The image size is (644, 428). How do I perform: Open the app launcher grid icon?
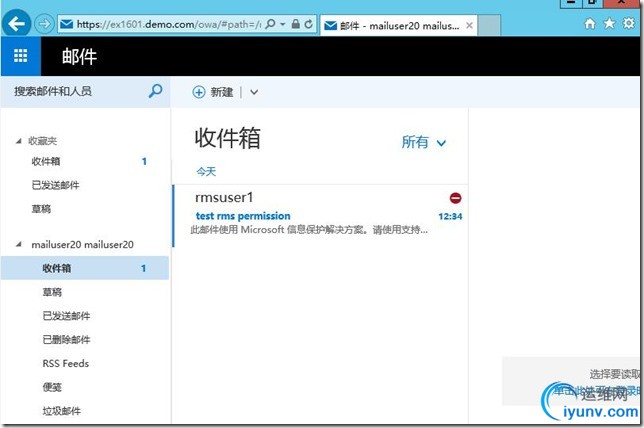tap(21, 56)
